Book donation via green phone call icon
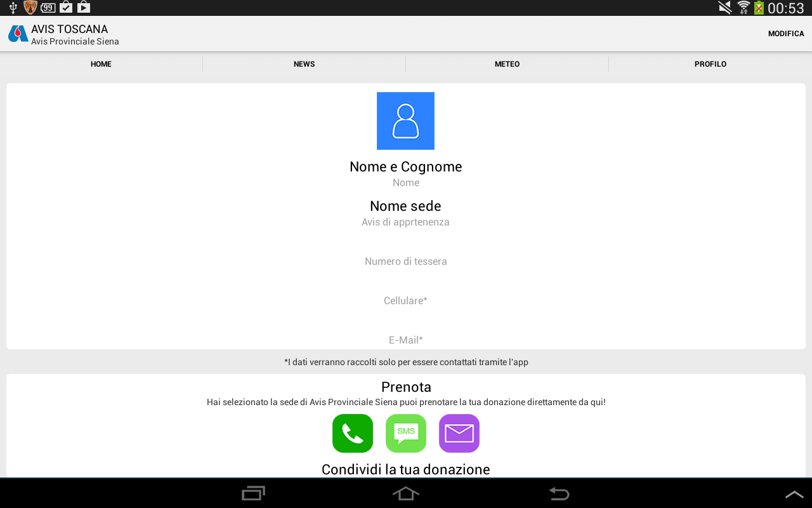The image size is (812, 508). click(x=353, y=433)
